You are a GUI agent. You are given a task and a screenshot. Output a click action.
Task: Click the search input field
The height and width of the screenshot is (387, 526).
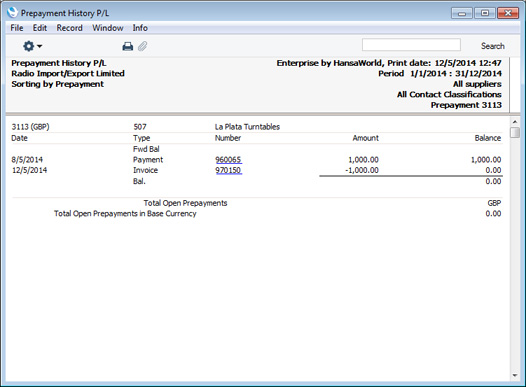coord(411,45)
